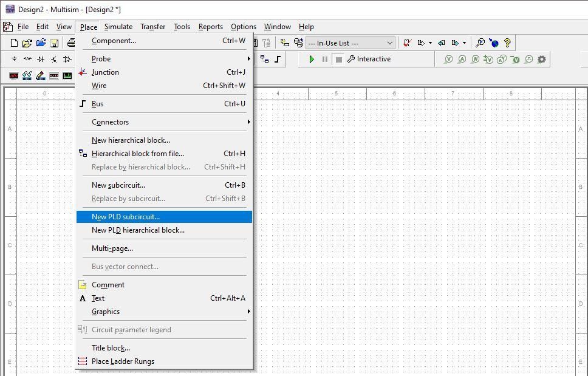Viewport: 588px width, 376px height.
Task: Create a new design file
Action: tap(13, 43)
